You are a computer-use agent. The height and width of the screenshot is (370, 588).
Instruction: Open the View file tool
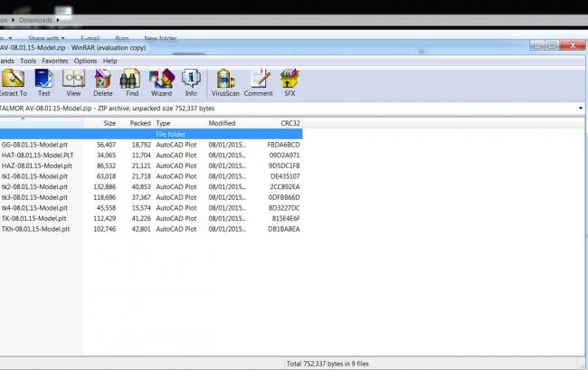point(73,81)
